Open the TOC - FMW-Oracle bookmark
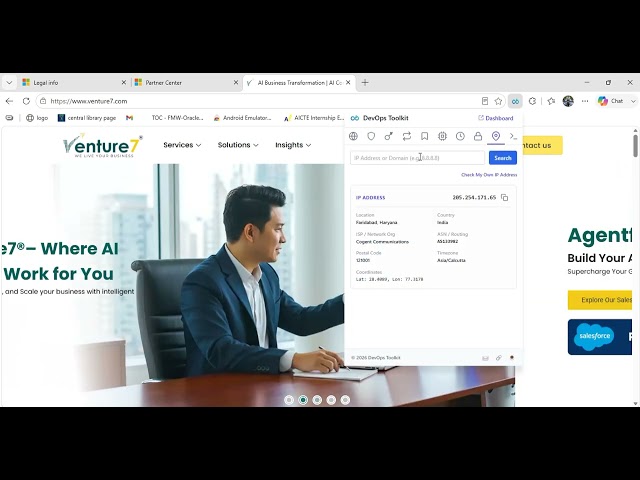This screenshot has height=480, width=640. click(177, 118)
